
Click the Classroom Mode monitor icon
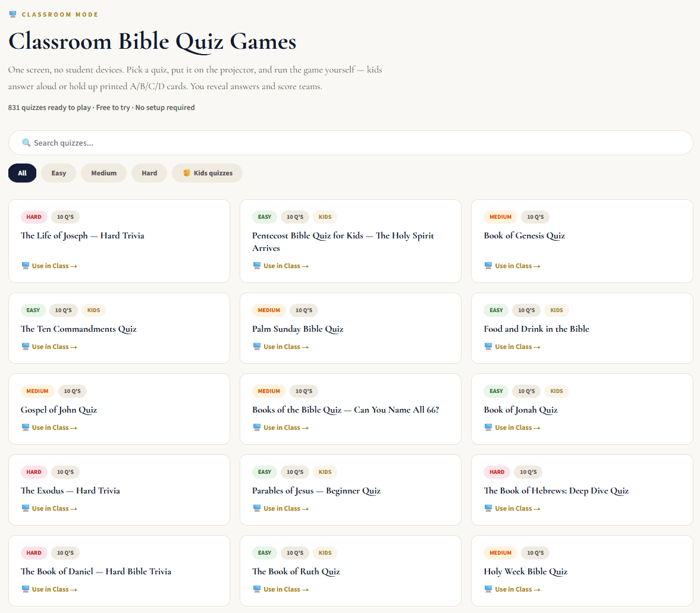pos(13,14)
